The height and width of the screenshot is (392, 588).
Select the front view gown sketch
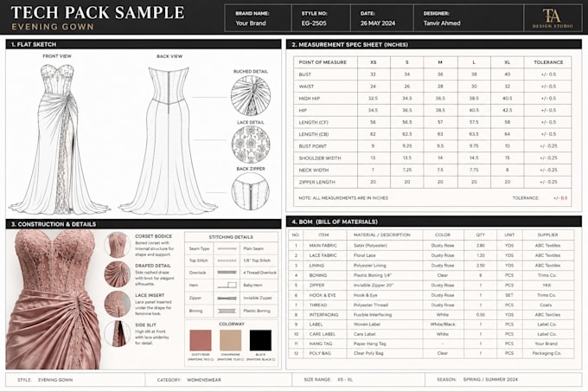[x=60, y=139]
